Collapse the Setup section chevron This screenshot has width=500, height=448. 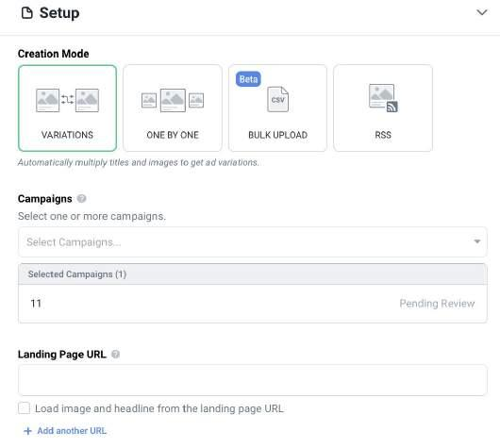tap(481, 12)
